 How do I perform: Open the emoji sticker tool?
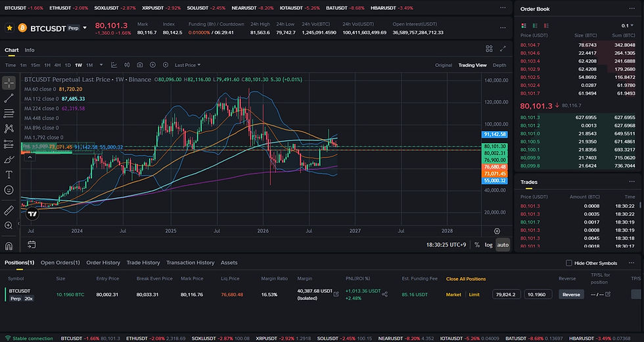[9, 190]
